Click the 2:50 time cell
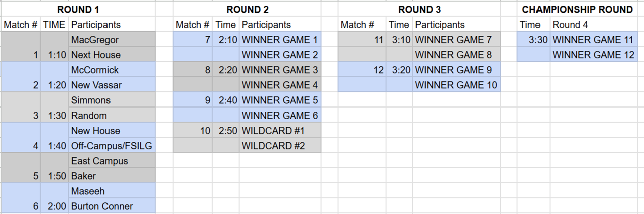Image resolution: width=644 pixels, height=214 pixels. [226, 131]
